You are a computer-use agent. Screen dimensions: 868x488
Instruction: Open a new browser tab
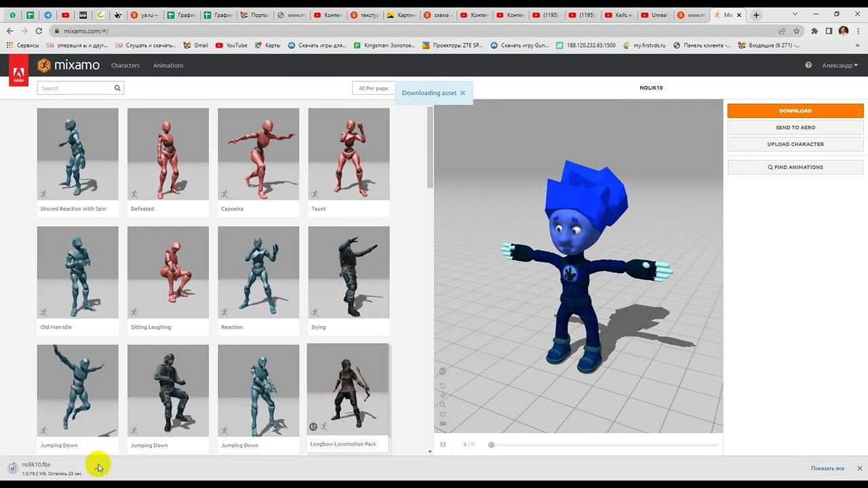(756, 15)
